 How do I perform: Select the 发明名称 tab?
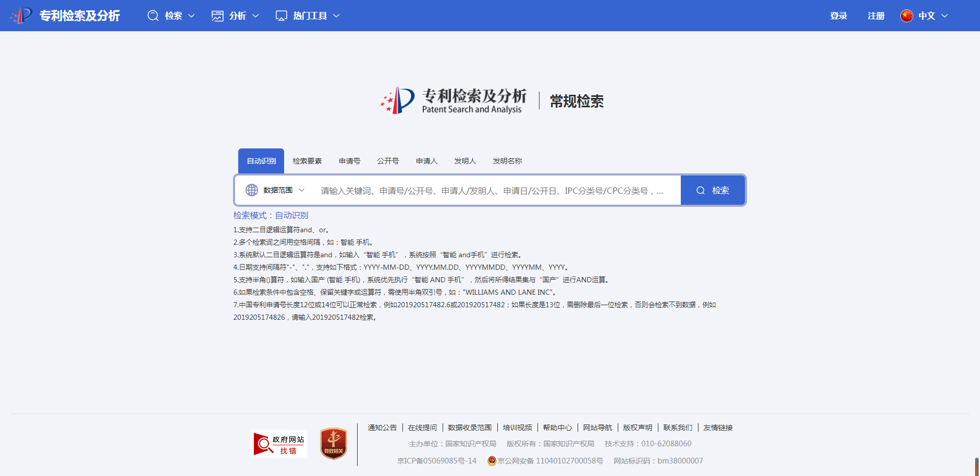coord(507,161)
